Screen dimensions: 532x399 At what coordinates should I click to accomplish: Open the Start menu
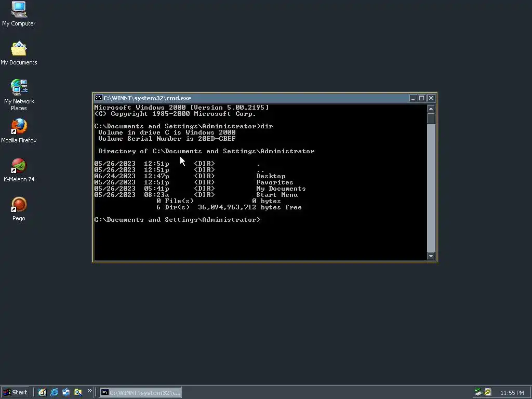(x=16, y=392)
